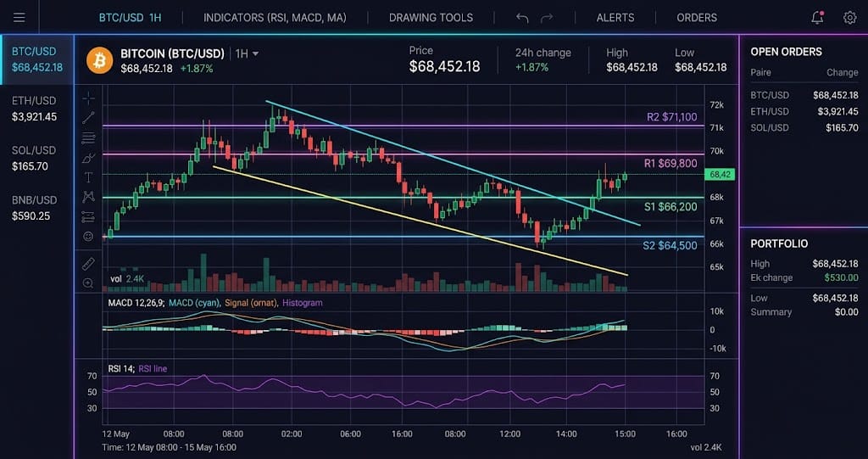Image resolution: width=868 pixels, height=459 pixels.
Task: Click the 16:00 label at axis end
Action: point(676,434)
